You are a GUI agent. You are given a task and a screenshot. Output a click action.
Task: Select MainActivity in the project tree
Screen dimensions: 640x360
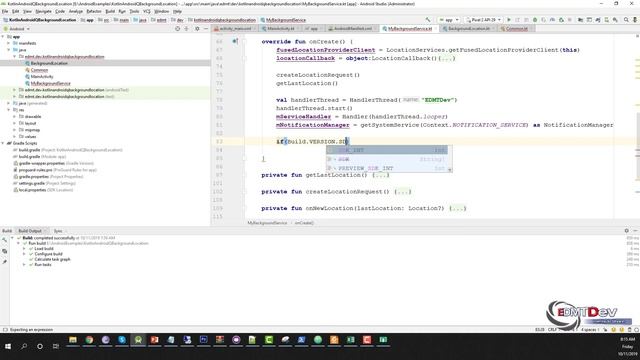click(42, 76)
